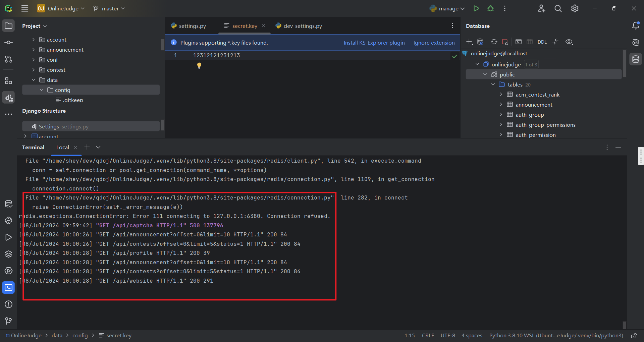Screen dimensions: 644x342
Task: Collapse the tables node
Action: click(x=493, y=84)
